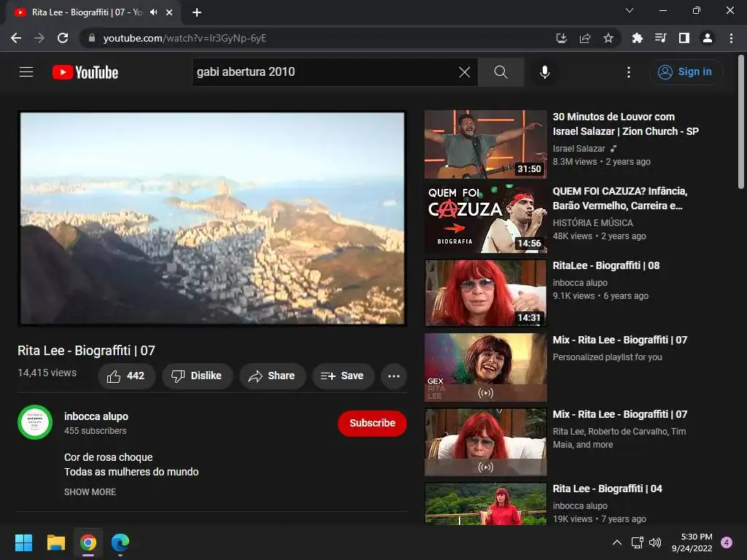747x560 pixels.
Task: Save the video to a playlist
Action: (343, 376)
